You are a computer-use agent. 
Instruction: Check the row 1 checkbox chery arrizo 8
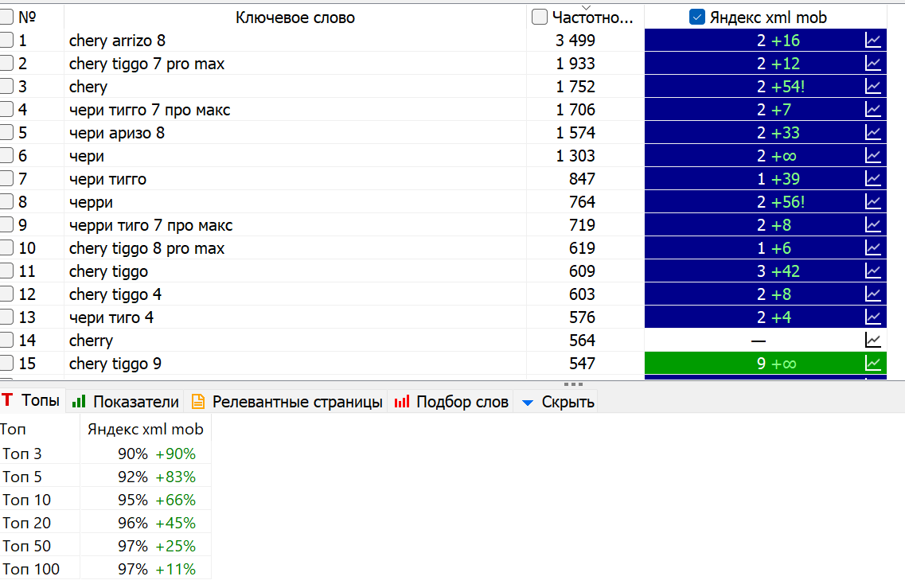point(6,40)
